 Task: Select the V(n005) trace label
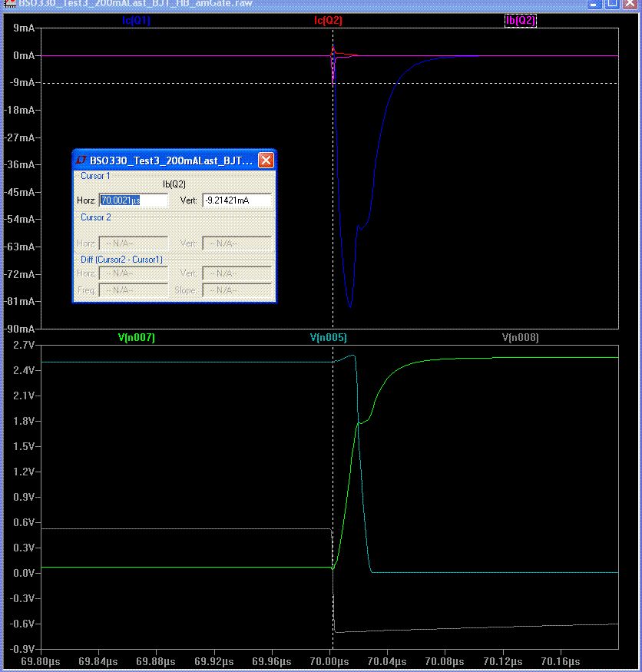pos(328,337)
